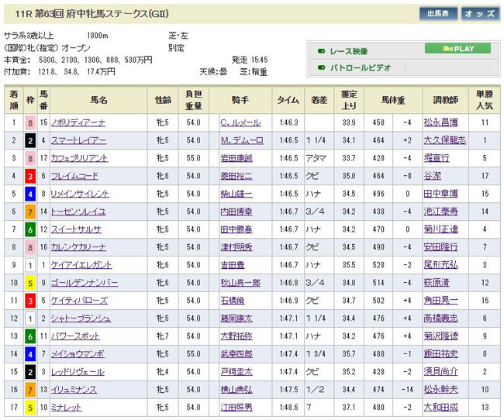Open horse ノボリディアーナ's page
Viewport: 504px width, 420px height.
pos(78,122)
